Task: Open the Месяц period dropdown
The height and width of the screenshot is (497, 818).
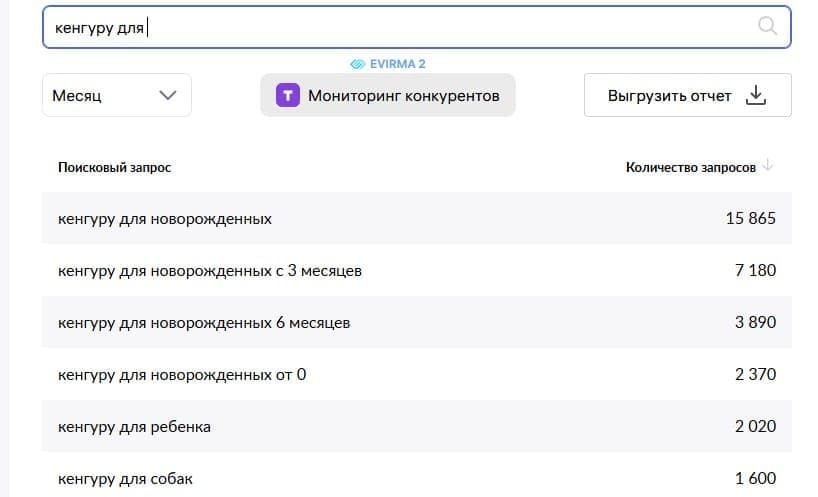Action: (x=117, y=95)
